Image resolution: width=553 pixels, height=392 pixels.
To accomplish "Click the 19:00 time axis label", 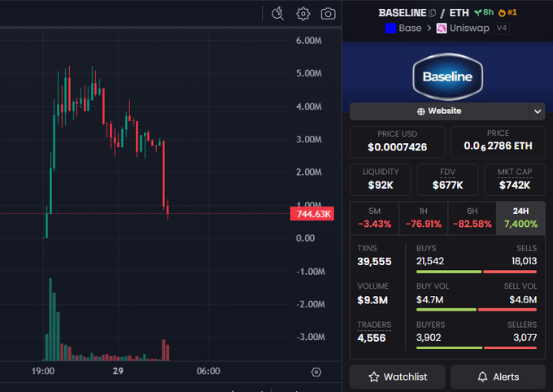I will click(43, 371).
